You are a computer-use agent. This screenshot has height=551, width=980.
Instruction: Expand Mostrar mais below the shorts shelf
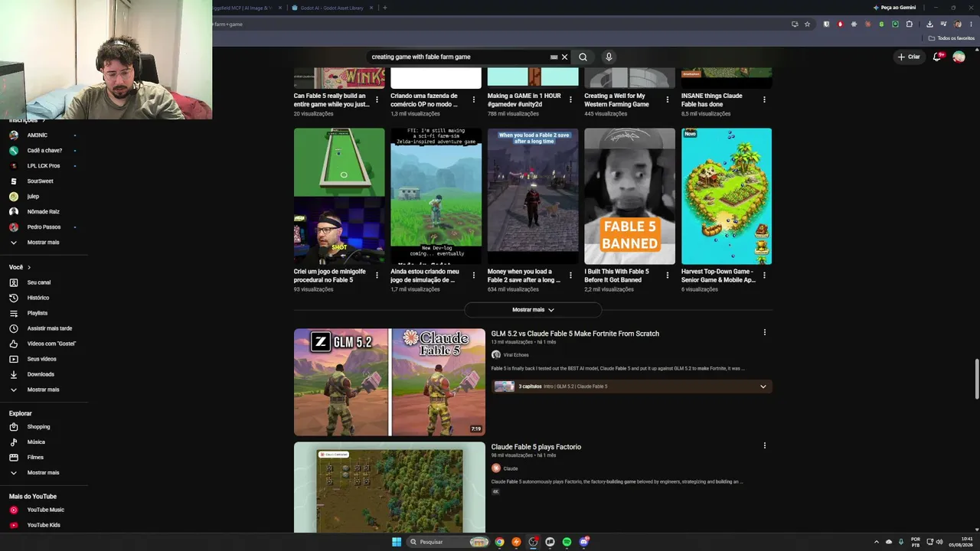533,310
